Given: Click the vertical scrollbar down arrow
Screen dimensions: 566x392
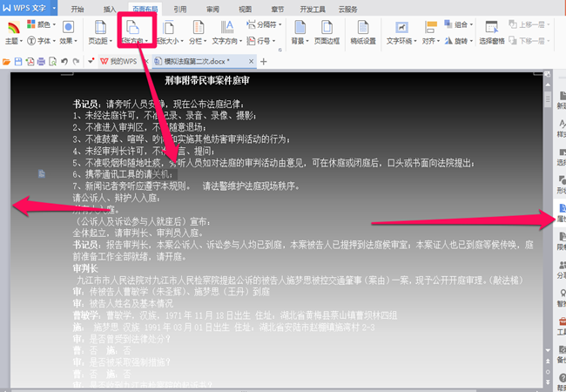Looking at the screenshot, I should (548, 350).
